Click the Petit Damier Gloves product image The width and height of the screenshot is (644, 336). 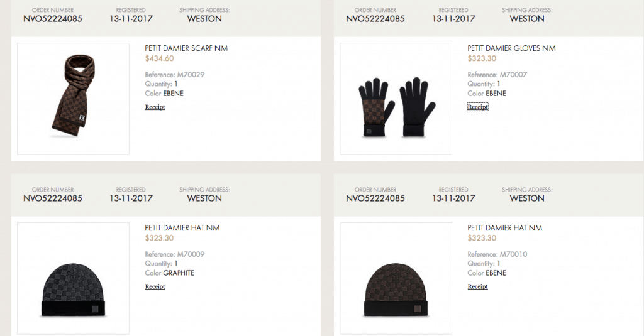(396, 99)
